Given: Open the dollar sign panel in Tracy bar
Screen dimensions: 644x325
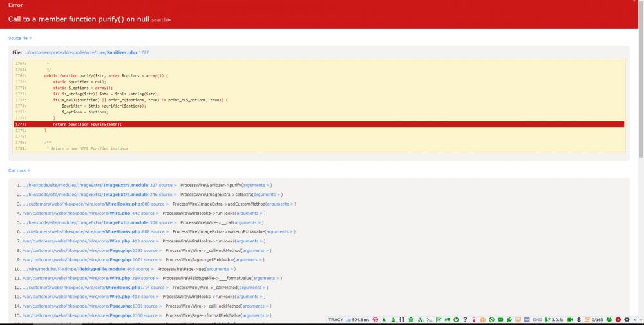Looking at the screenshot, I should [578, 320].
